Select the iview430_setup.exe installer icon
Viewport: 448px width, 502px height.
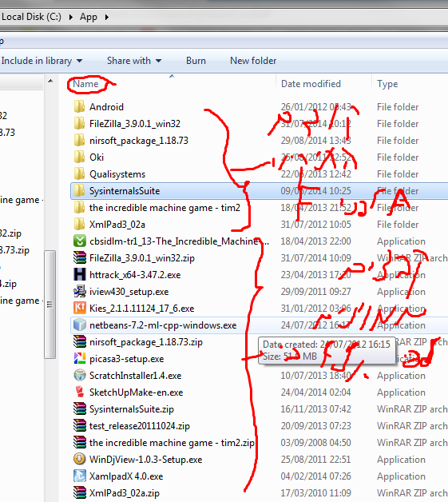[x=80, y=291]
